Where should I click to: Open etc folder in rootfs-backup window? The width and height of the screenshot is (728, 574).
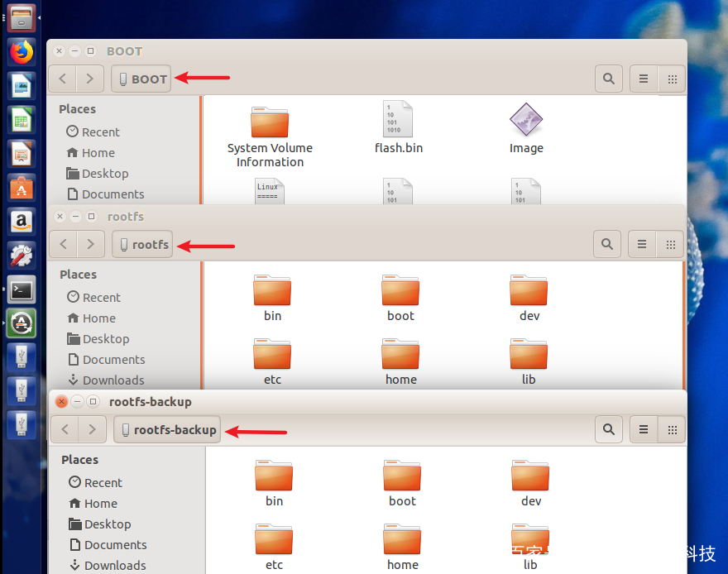274,547
